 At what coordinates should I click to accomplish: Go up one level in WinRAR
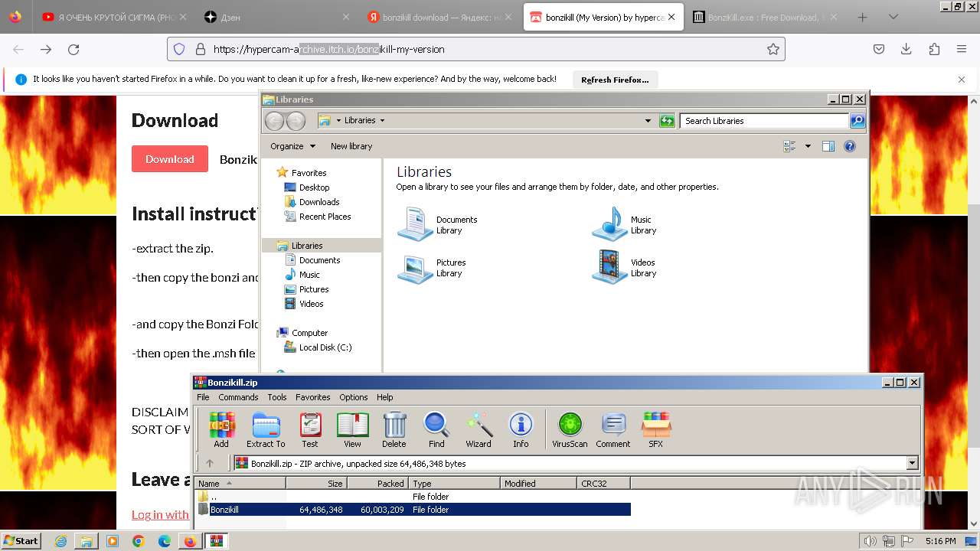point(210,463)
